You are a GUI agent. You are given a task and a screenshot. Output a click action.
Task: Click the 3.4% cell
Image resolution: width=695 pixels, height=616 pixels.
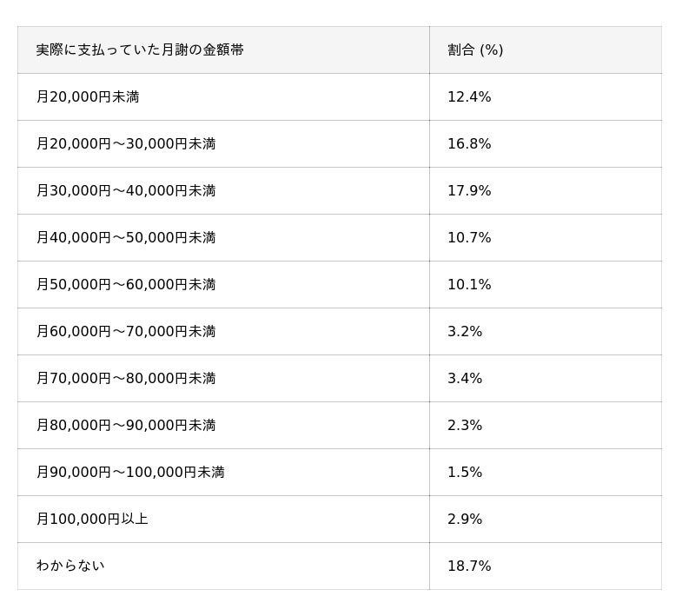(465, 379)
